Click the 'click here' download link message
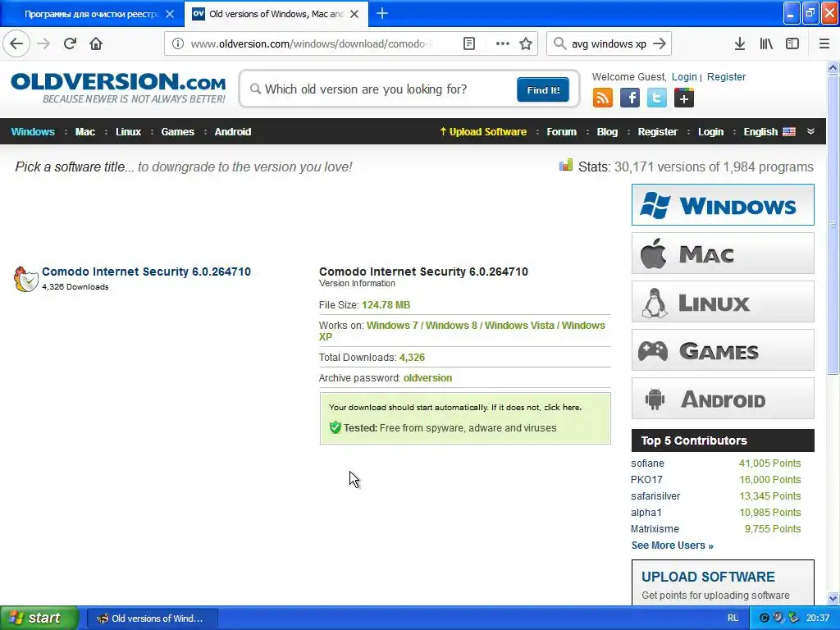Screen dimensions: 840x630 [x=561, y=407]
